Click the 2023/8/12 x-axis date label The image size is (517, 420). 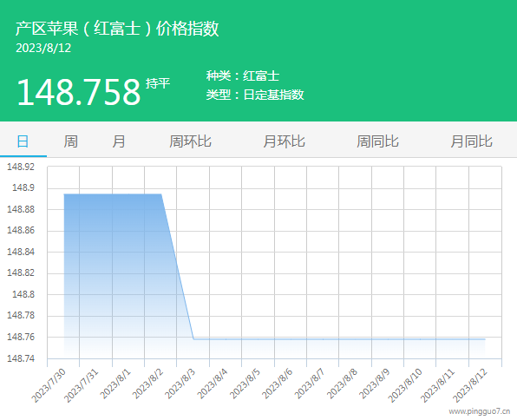[470, 385]
